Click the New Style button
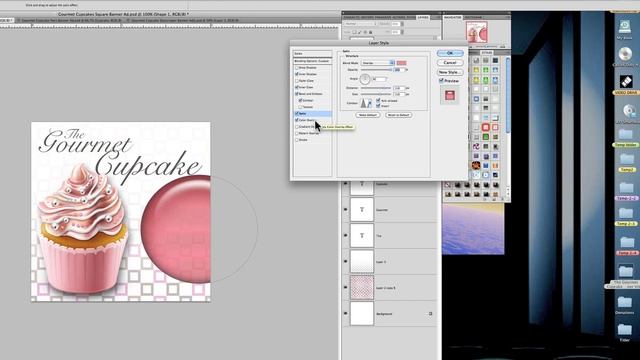 (x=450, y=72)
